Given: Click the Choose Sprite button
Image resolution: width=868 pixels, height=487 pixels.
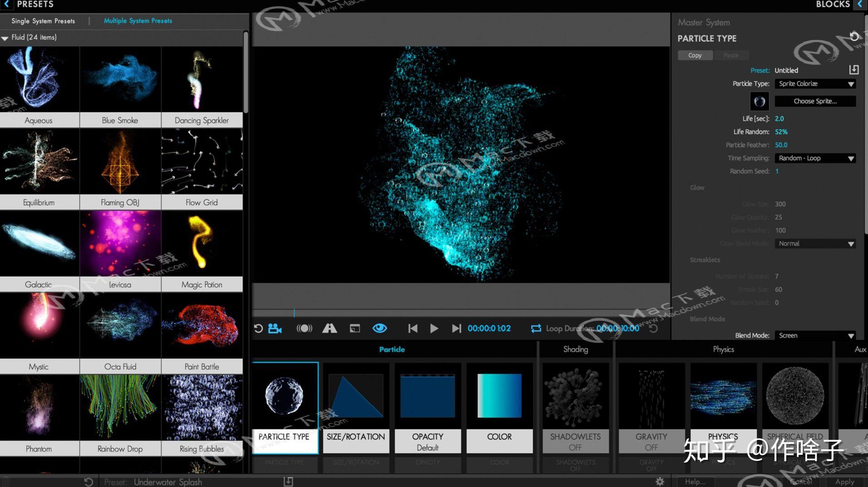Looking at the screenshot, I should (814, 101).
